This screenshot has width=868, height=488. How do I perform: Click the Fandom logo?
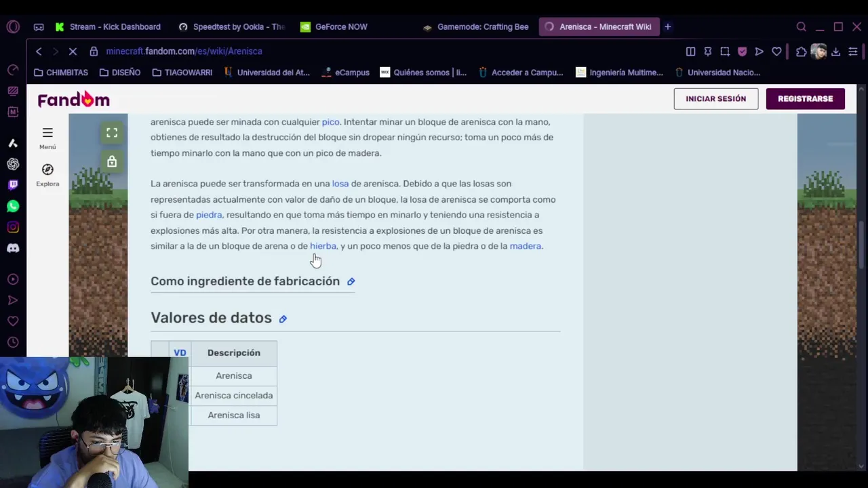(73, 99)
